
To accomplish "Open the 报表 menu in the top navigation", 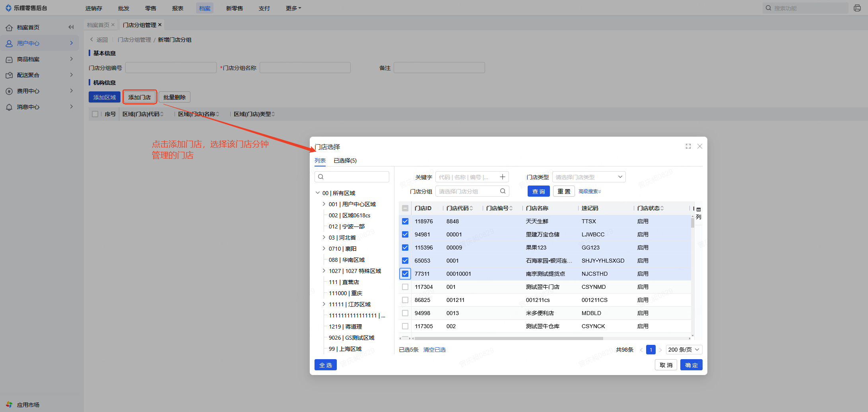I will (177, 8).
